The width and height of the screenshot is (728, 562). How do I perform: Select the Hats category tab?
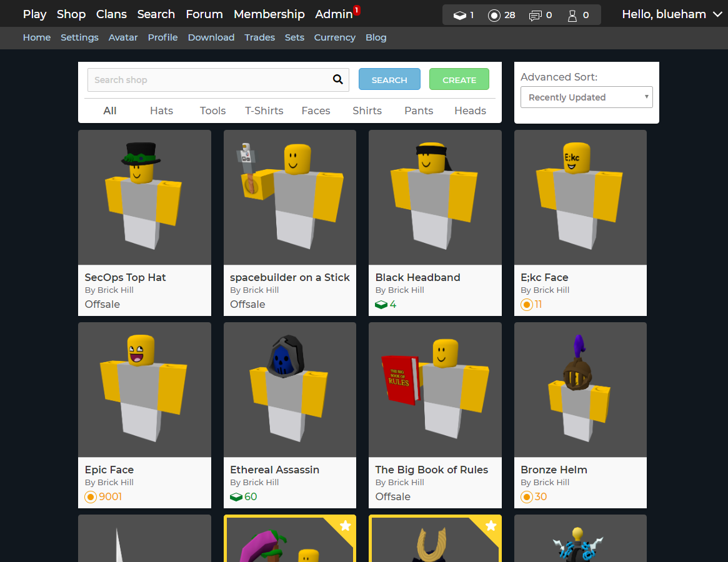coord(161,111)
